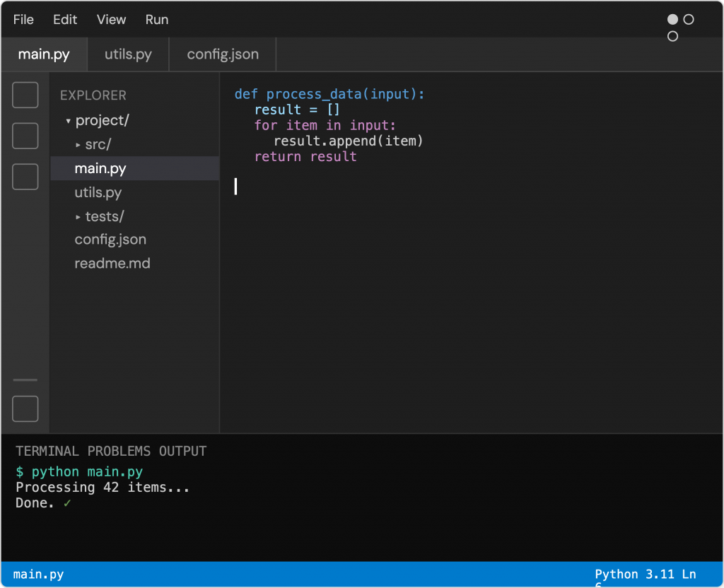The image size is (724, 588).
Task: Open the View menu
Action: [111, 19]
